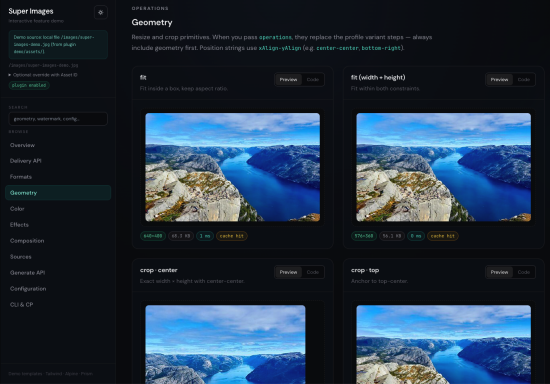Click the 'plugin enabled' status badge
Viewport: 550px width, 384px height.
(x=29, y=85)
